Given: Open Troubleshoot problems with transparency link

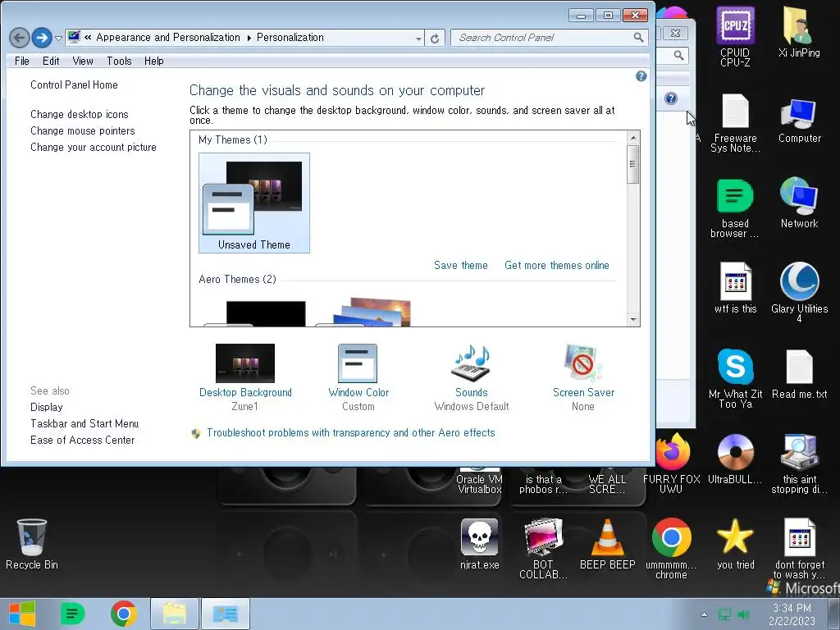Looking at the screenshot, I should tap(351, 433).
